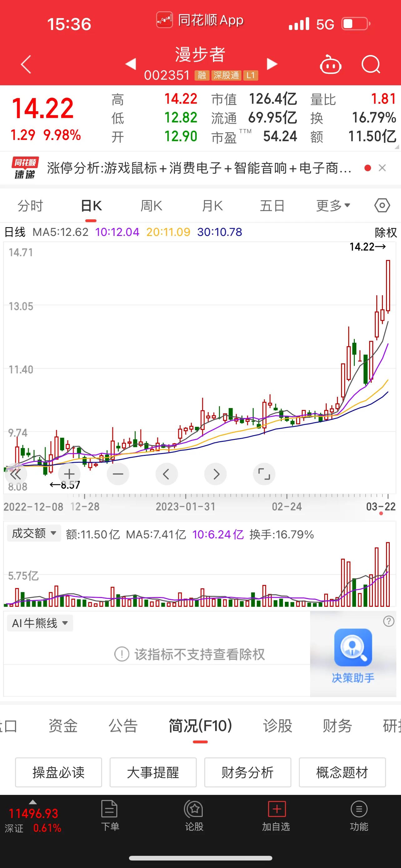Switch to 资金 info tab
The height and width of the screenshot is (868, 401).
[63, 726]
